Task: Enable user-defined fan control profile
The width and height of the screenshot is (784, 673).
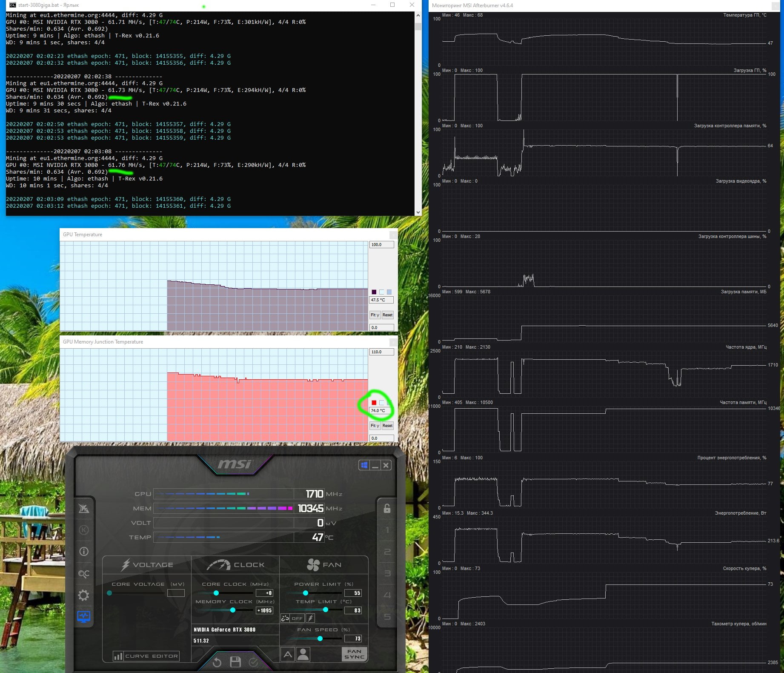Action: 303,654
